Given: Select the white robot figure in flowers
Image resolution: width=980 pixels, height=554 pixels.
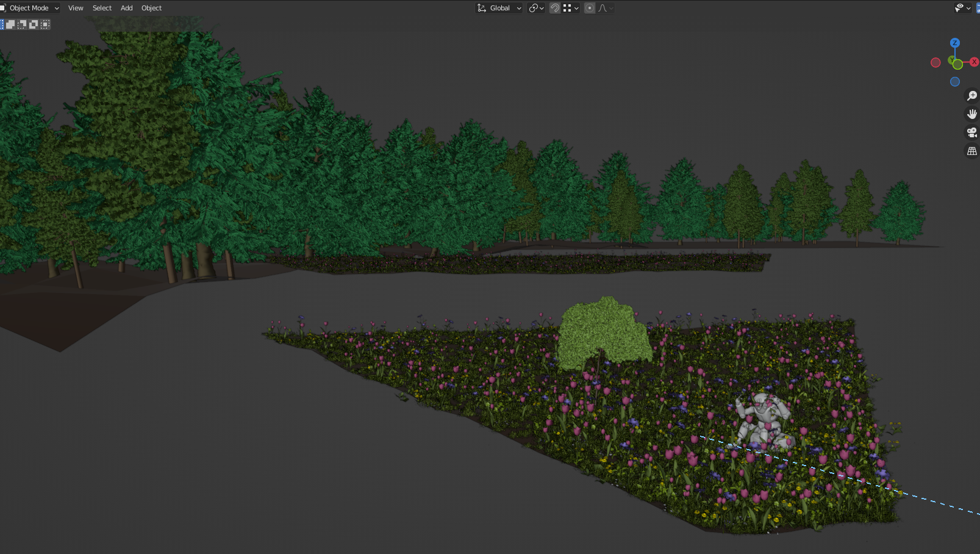Looking at the screenshot, I should (x=763, y=421).
